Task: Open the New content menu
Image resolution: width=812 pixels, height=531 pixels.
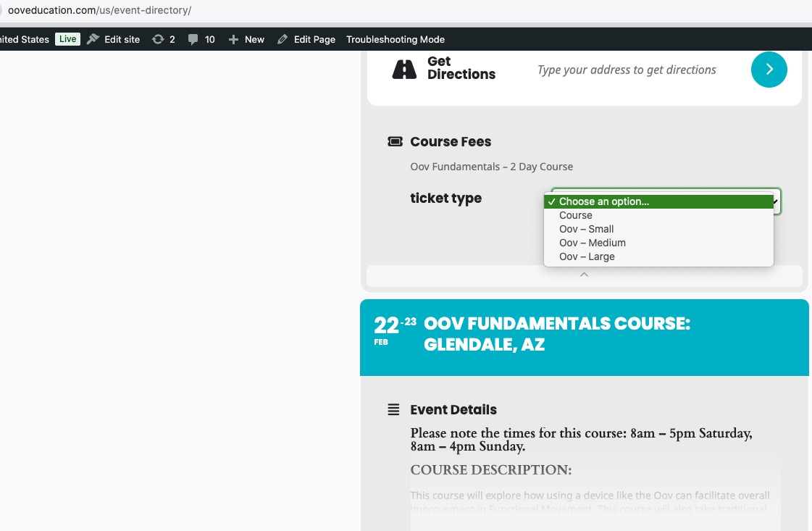Action: (x=254, y=39)
